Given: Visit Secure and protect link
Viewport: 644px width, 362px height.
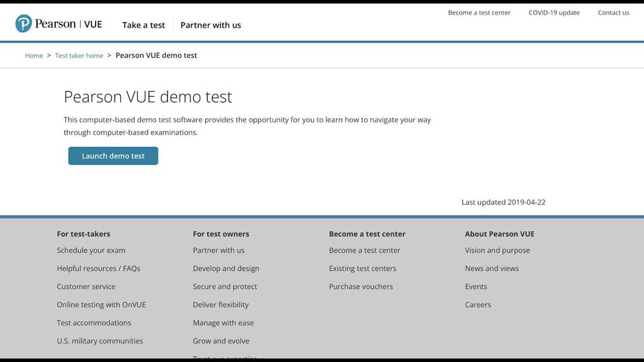Looking at the screenshot, I should pos(225,287).
